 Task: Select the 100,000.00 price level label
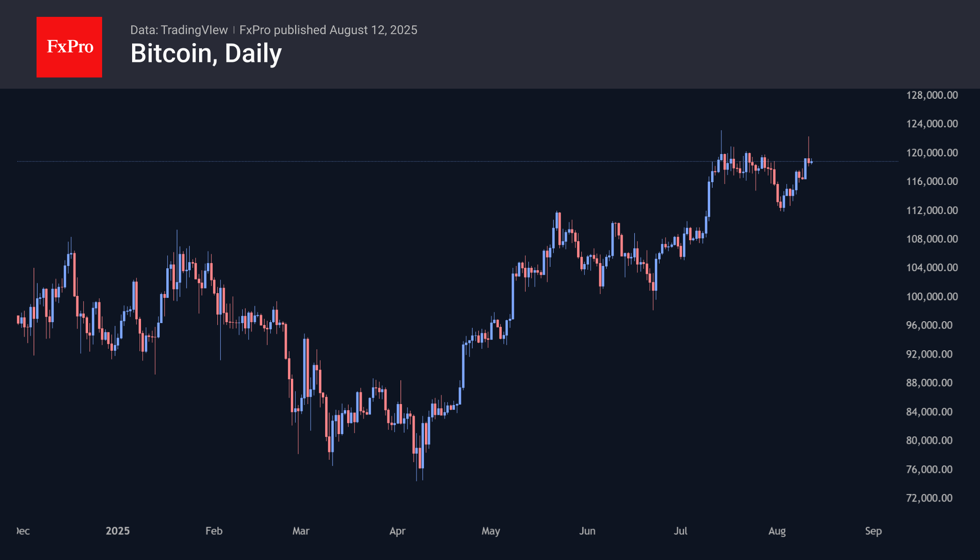click(932, 296)
